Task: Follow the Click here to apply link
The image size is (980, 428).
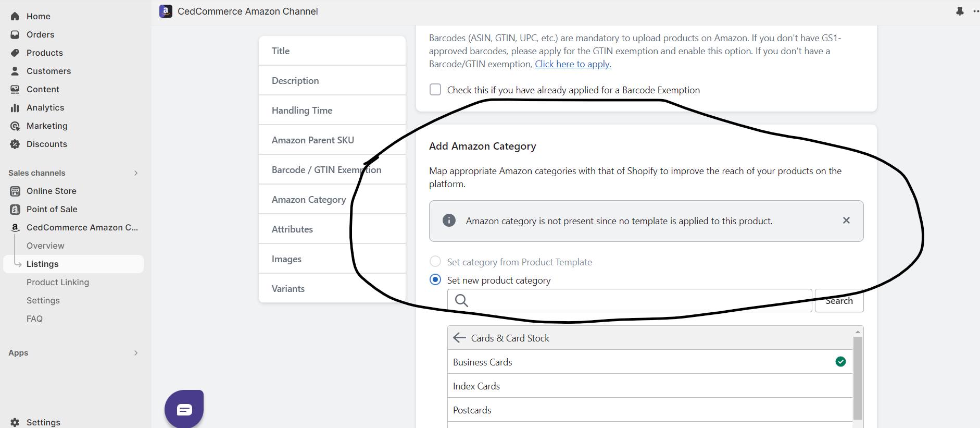Action: (573, 64)
